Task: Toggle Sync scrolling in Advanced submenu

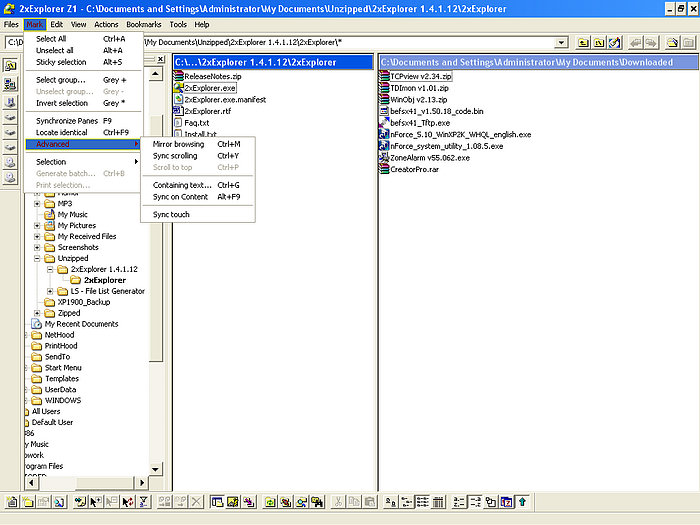Action: click(198, 156)
